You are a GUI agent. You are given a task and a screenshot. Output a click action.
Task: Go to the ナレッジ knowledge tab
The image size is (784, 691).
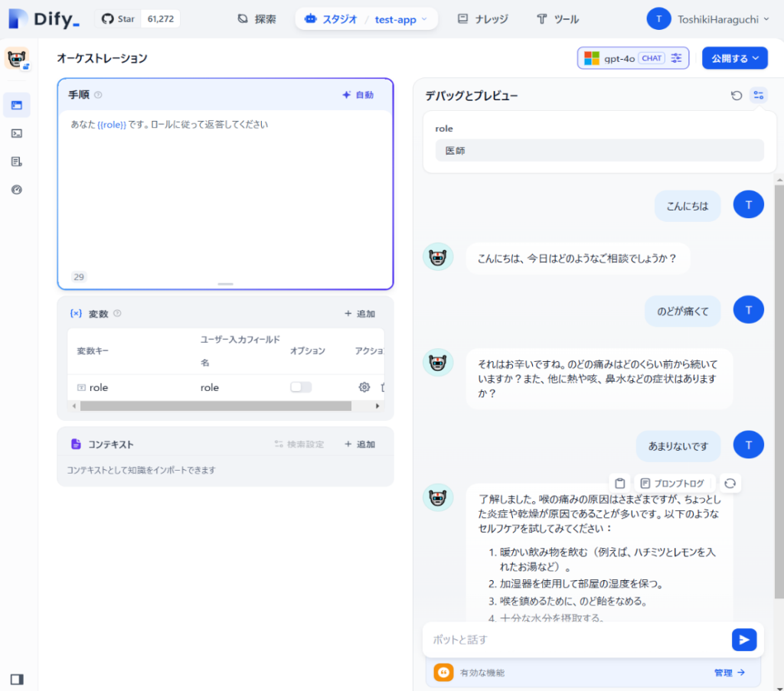tap(483, 19)
